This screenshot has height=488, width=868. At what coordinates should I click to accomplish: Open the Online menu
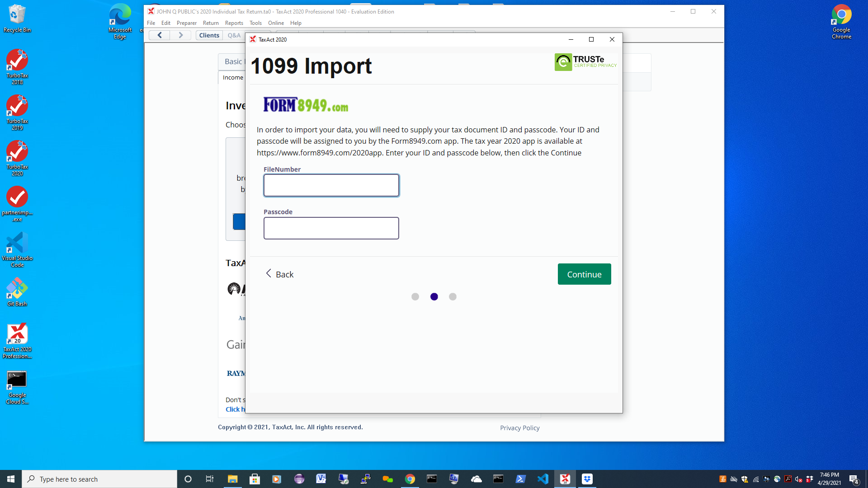pos(276,23)
